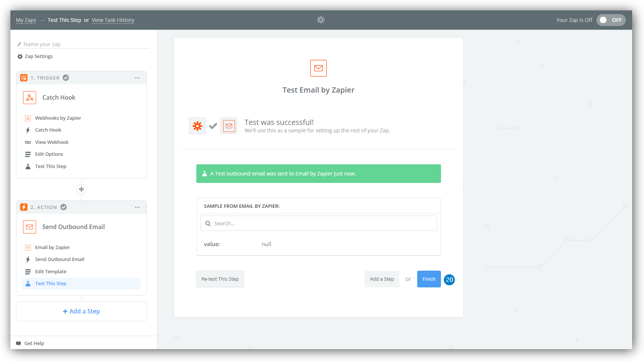
Task: Click lightning bolt beside Send Outbound Email item
Action: pyautogui.click(x=28, y=260)
